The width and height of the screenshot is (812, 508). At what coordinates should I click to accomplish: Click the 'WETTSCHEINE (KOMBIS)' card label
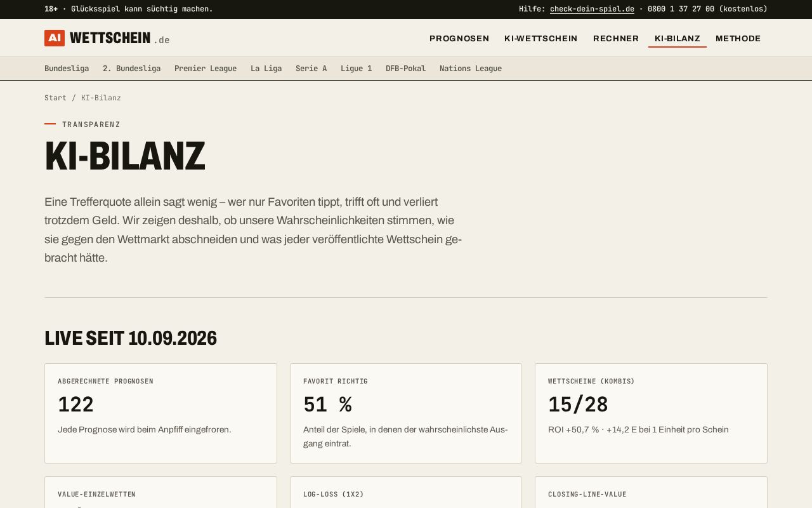(591, 382)
